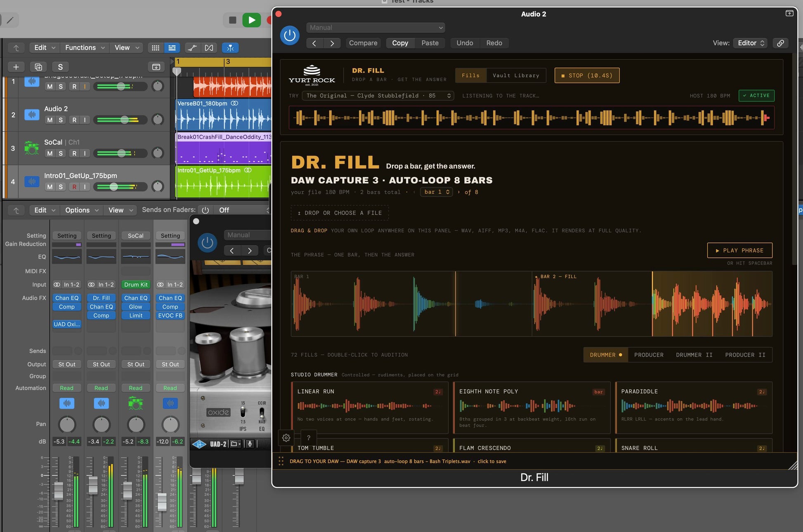Select the PRODUCER II tab
The image size is (803, 532).
(745, 355)
